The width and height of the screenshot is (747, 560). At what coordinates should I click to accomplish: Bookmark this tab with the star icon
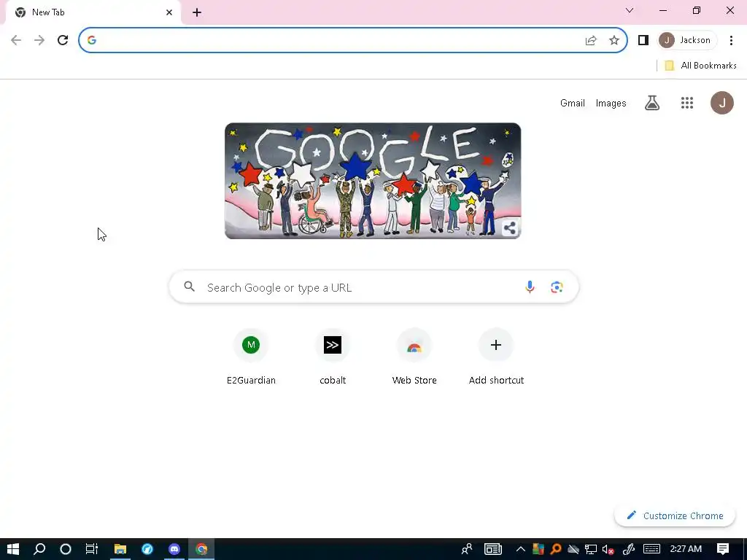click(614, 40)
